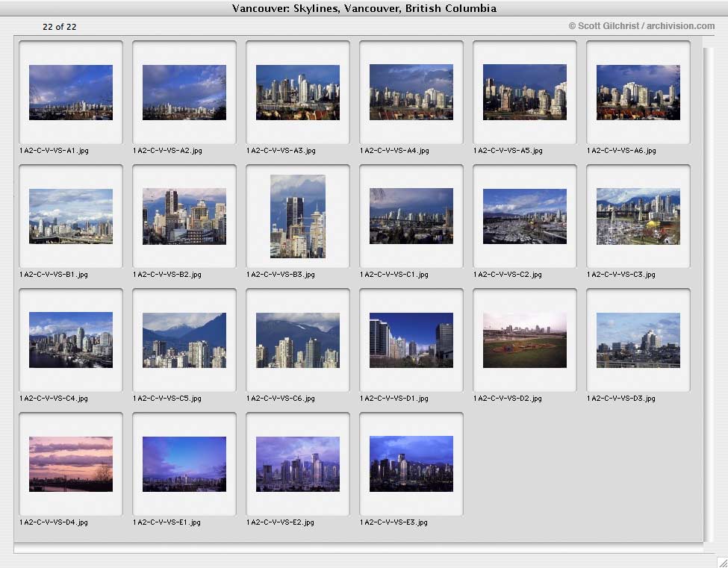This screenshot has height=568, width=728.
Task: Select thumbnail 1A2-C-V-VS-A4.jpg
Action: point(411,93)
